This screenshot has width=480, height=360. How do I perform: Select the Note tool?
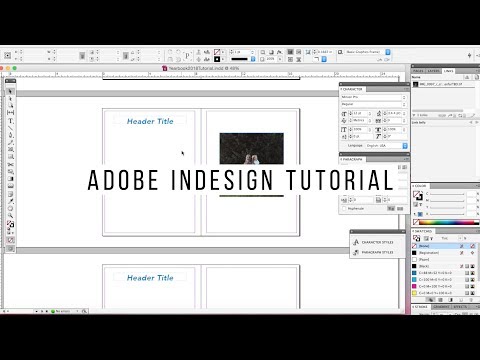pyautogui.click(x=10, y=194)
